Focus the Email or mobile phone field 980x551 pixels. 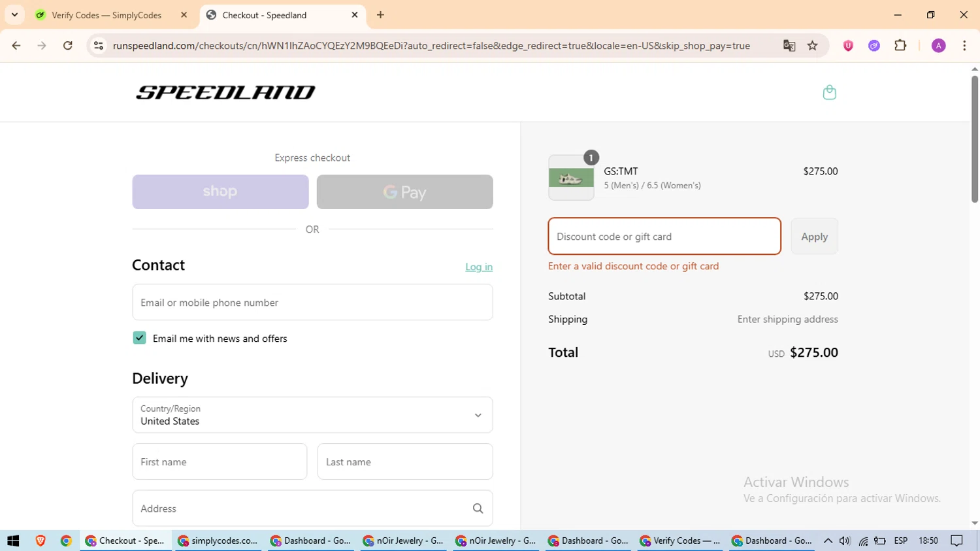point(312,303)
